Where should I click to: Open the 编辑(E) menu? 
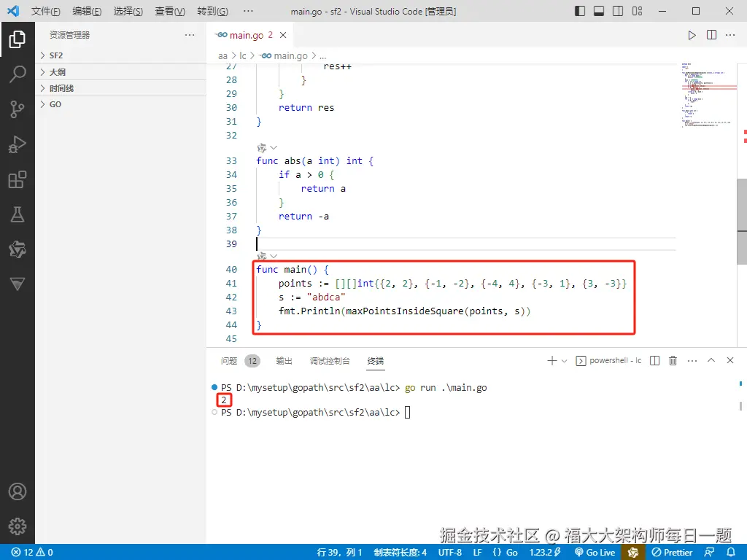point(87,11)
